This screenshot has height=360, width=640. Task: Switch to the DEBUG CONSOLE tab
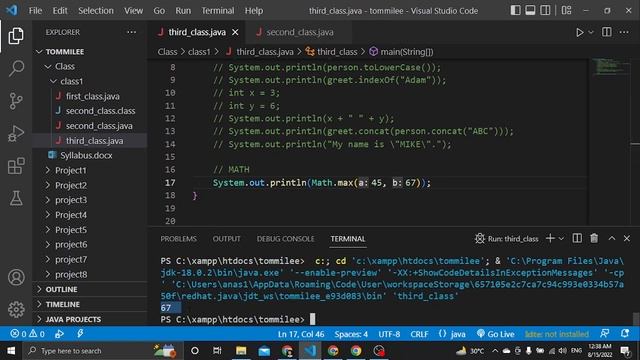[x=285, y=239]
